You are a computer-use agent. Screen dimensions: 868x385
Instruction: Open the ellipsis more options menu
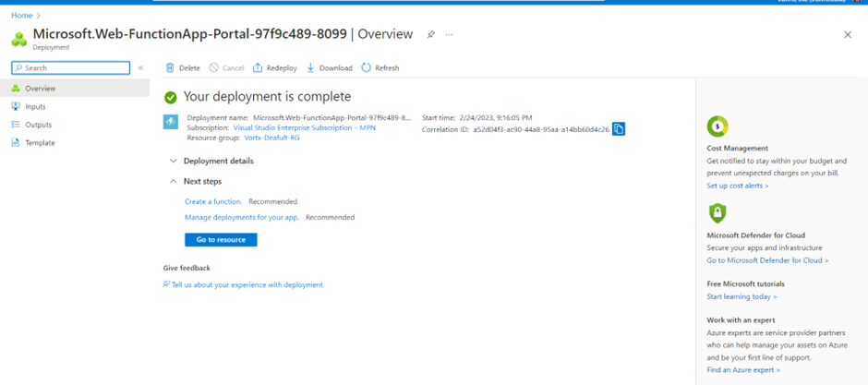[x=449, y=34]
